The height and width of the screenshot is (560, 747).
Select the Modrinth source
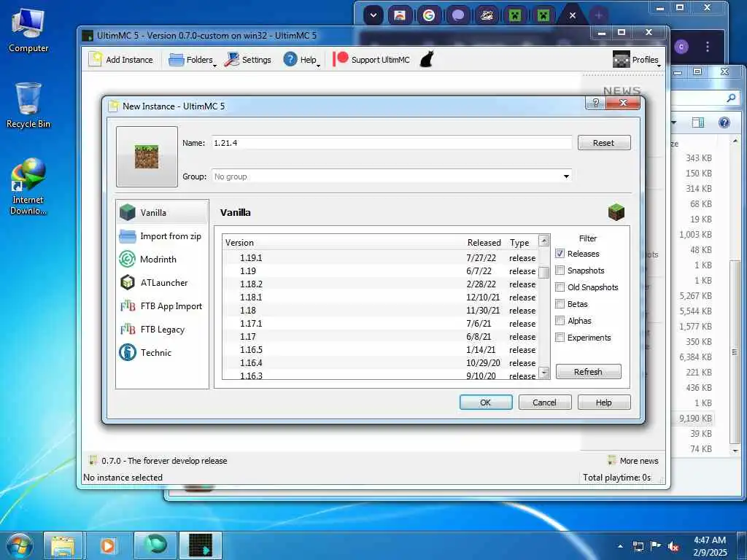click(162, 260)
